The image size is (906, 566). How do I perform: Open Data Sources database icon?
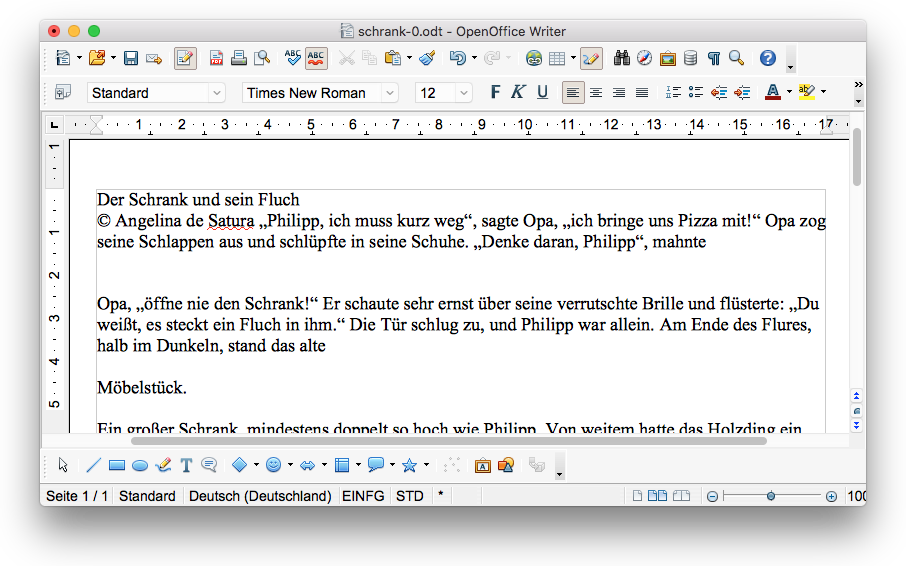coord(690,58)
